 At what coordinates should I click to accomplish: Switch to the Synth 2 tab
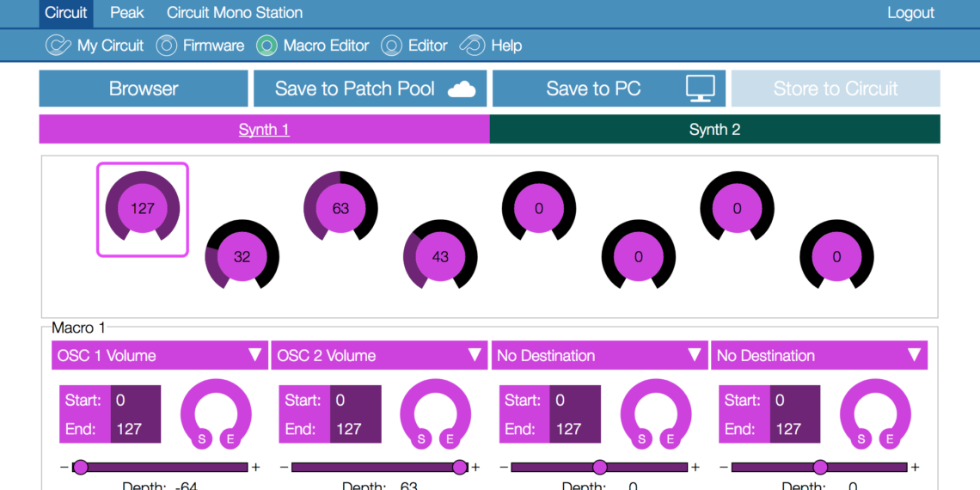click(x=714, y=130)
